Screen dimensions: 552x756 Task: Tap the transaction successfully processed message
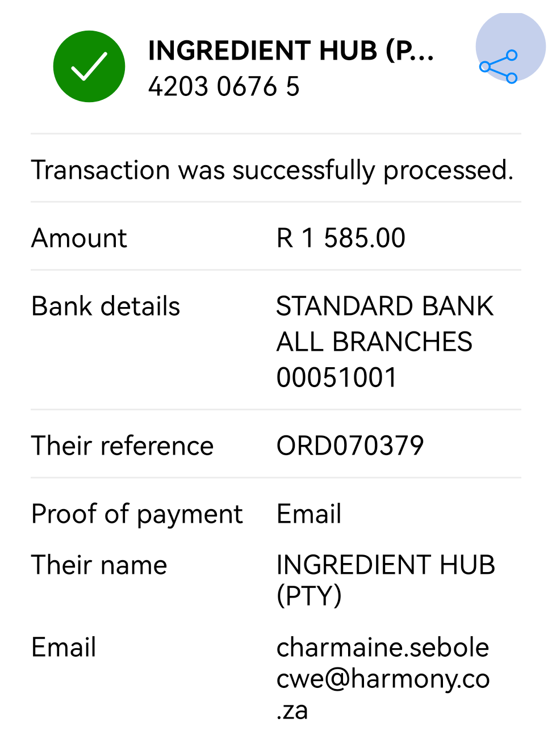(x=272, y=170)
